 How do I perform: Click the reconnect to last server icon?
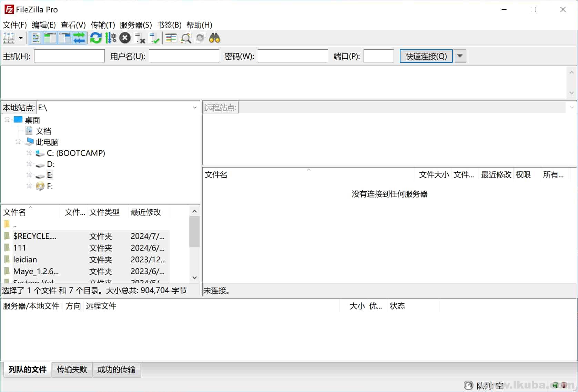pos(154,38)
